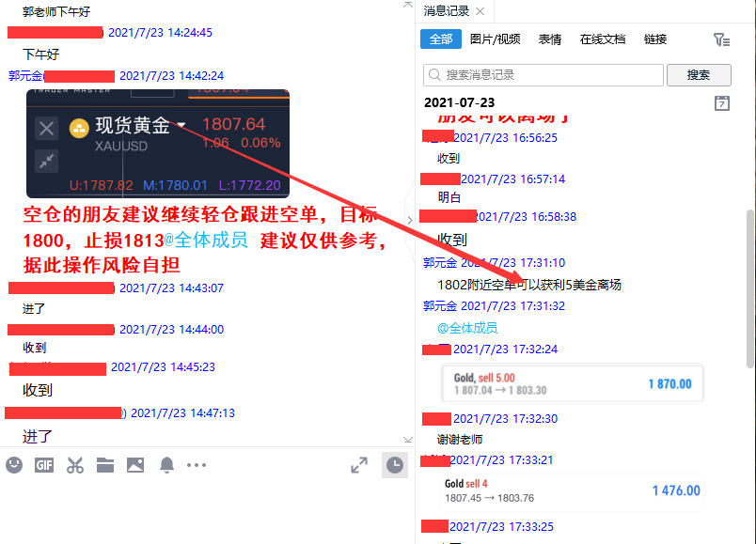
Task: Click the @全体成员 mention in red advice message
Action: [x=206, y=240]
